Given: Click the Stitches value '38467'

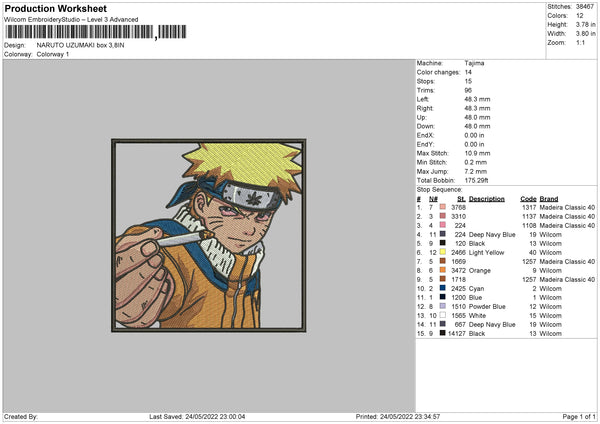Looking at the screenshot, I should 585,7.
